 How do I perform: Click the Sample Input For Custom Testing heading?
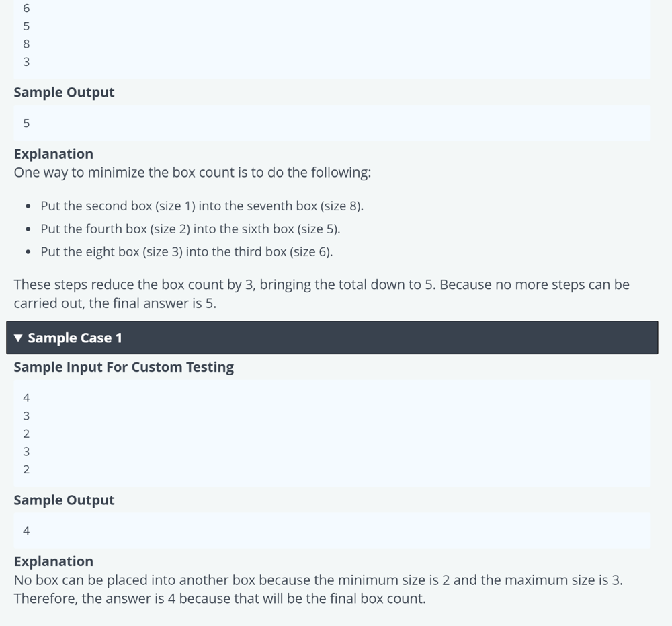124,367
